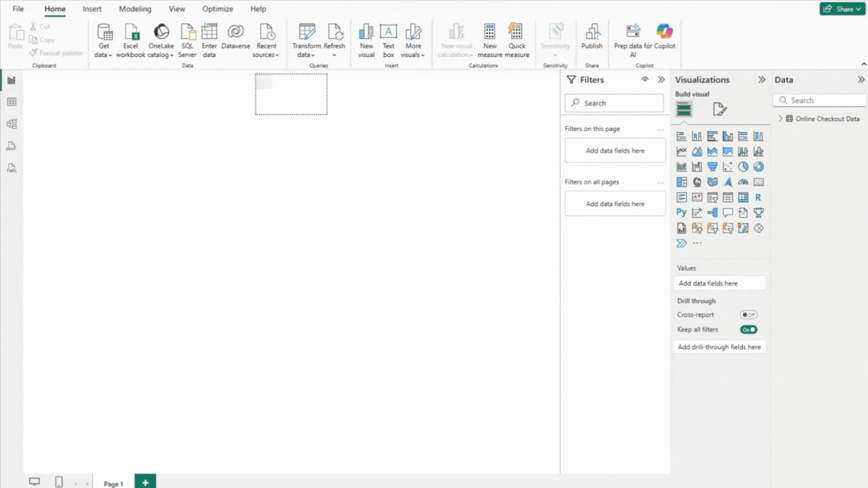Select the pie chart visual
This screenshot has width=868, height=488.
743,166
